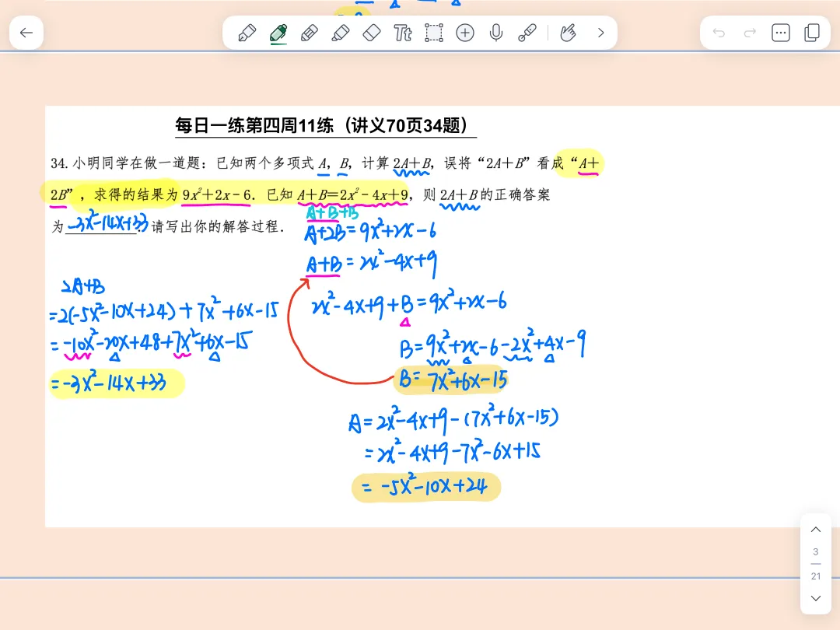The height and width of the screenshot is (630, 840).
Task: Open the add/insert plus menu
Action: point(465,33)
